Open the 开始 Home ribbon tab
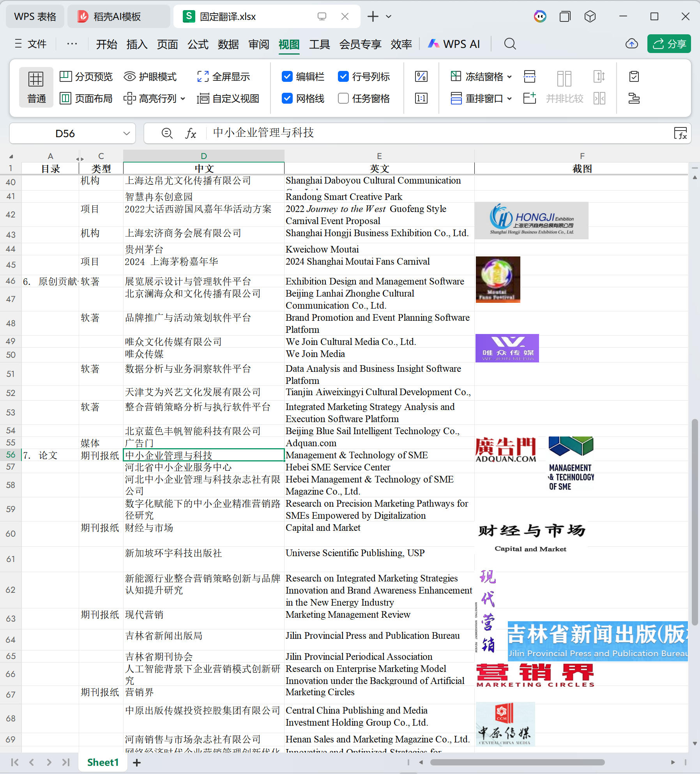700x774 pixels. pyautogui.click(x=106, y=44)
